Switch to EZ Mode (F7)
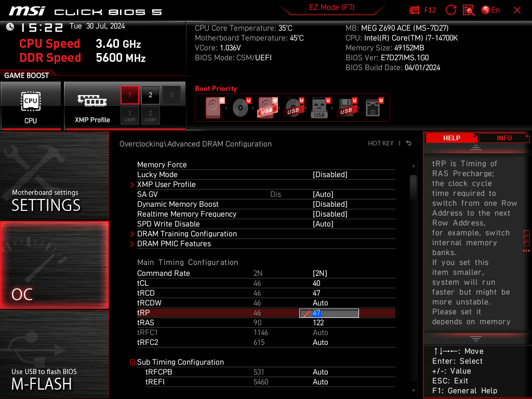The image size is (532, 399). point(331,7)
